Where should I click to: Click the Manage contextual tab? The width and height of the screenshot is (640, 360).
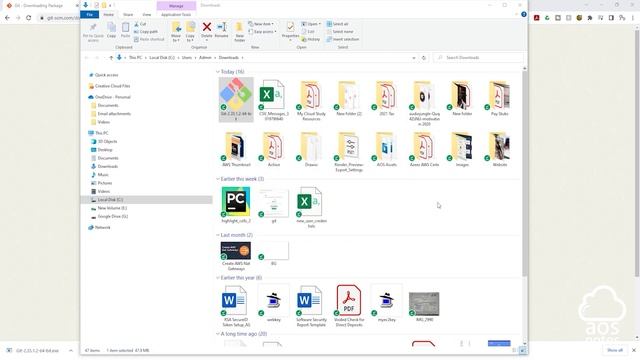(176, 6)
